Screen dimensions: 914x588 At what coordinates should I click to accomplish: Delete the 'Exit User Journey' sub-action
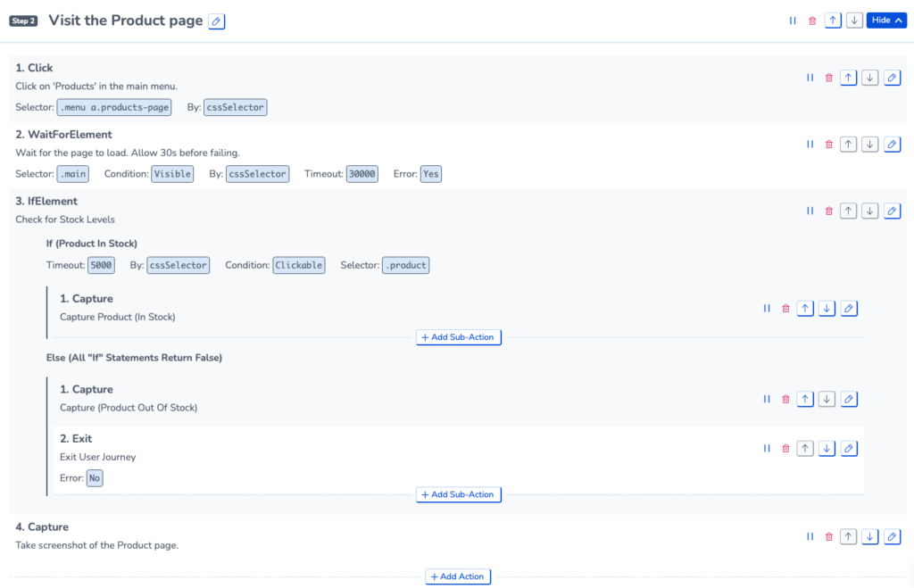coord(785,448)
